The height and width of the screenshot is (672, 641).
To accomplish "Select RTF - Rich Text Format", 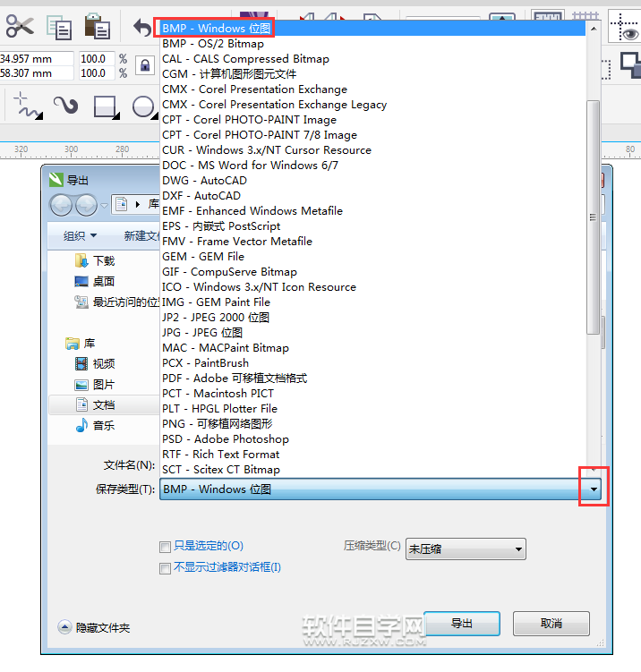I will click(x=372, y=455).
